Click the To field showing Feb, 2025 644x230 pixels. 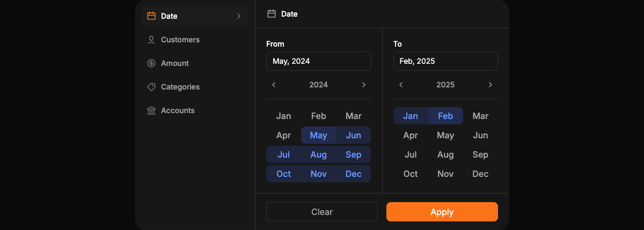[445, 61]
